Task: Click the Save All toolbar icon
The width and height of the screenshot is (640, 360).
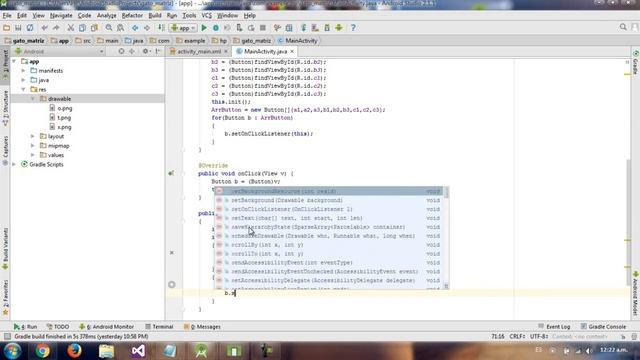Action: tap(18, 28)
